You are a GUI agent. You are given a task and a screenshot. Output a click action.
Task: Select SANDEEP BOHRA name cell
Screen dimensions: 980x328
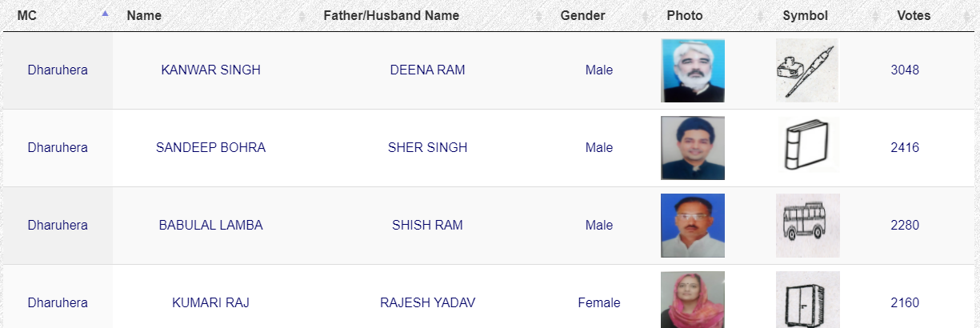pyautogui.click(x=210, y=148)
